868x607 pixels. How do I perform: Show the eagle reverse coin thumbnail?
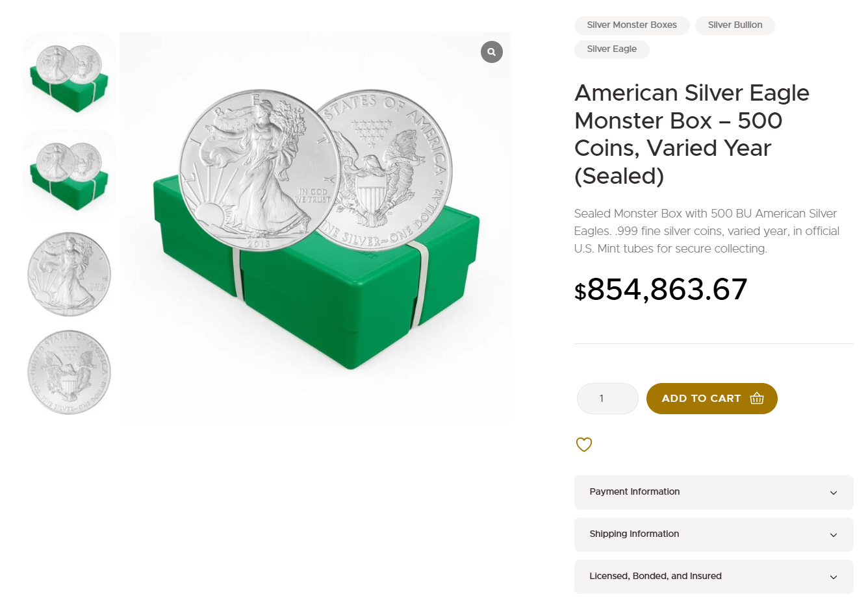69,373
